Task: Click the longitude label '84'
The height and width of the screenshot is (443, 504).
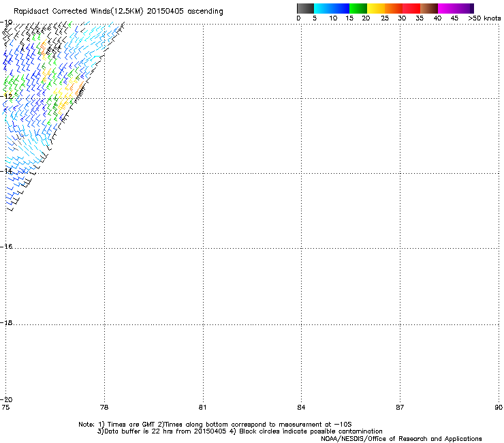Action: click(x=301, y=408)
